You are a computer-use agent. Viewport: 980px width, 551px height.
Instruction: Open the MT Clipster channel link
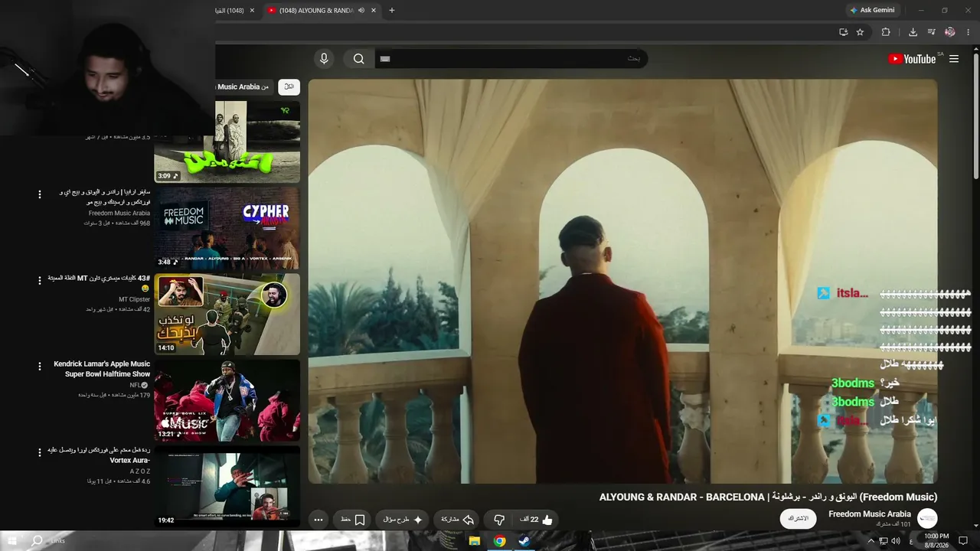click(134, 299)
